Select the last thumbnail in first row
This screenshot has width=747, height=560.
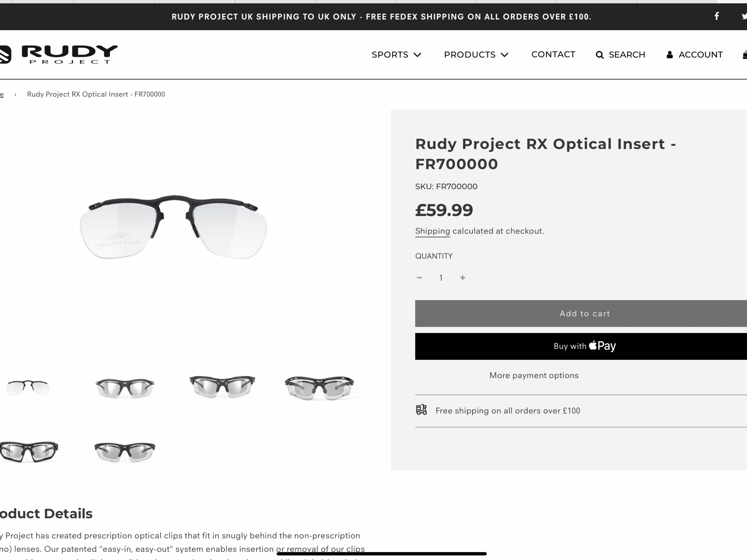click(319, 388)
